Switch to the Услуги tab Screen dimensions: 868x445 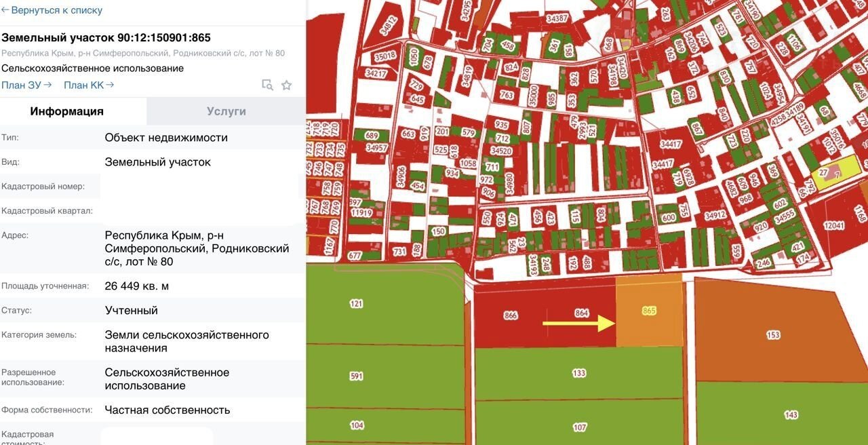point(226,111)
